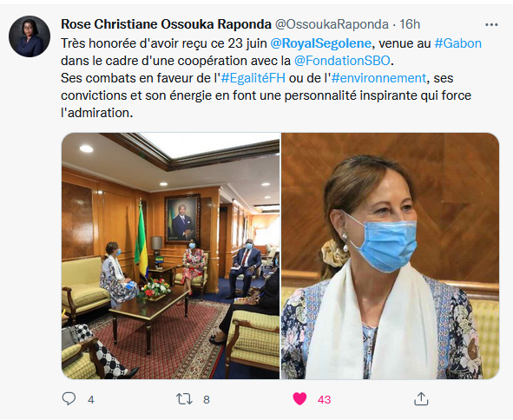Open the reply comment icon

(x=69, y=399)
